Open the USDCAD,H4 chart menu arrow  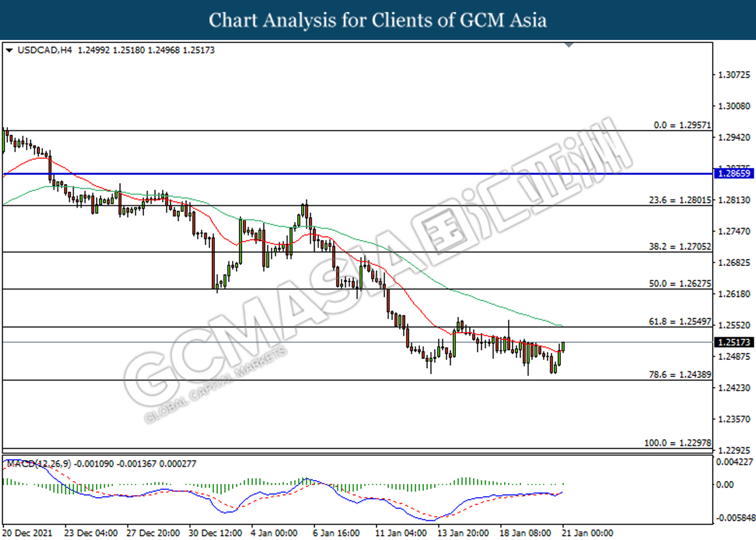coord(9,50)
